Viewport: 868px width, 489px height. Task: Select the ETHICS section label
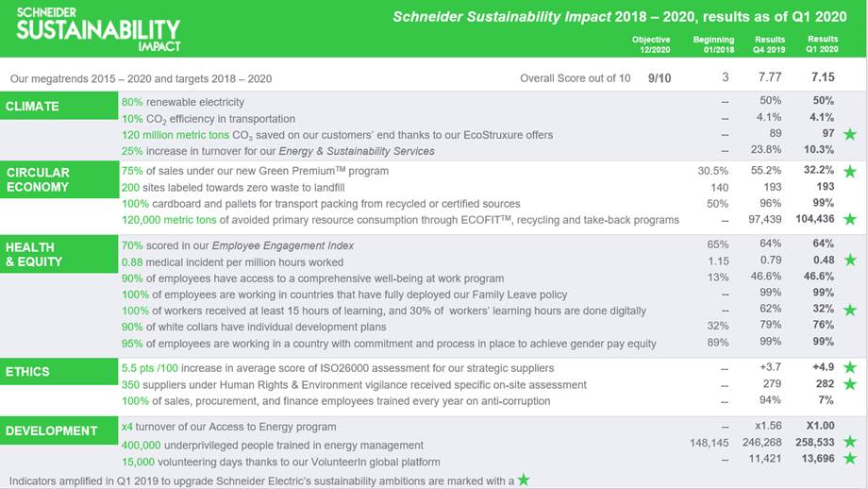(x=29, y=372)
